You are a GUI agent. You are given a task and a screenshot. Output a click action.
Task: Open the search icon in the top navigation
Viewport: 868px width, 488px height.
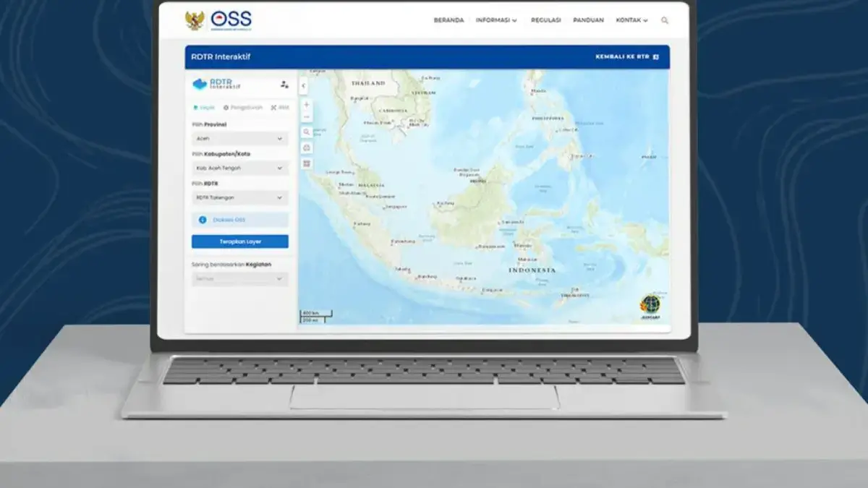[665, 20]
